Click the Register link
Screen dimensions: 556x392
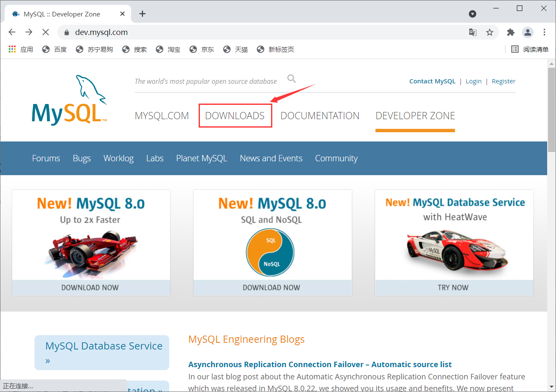pos(503,81)
